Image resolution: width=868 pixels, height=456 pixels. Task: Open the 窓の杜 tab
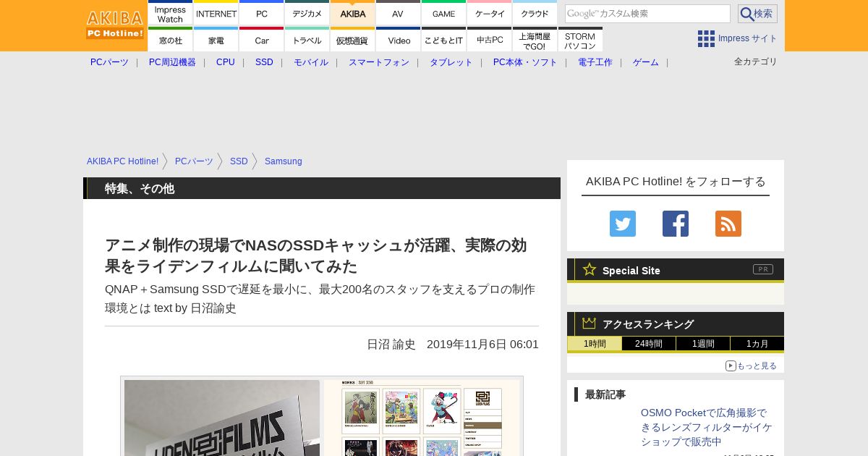tap(170, 40)
